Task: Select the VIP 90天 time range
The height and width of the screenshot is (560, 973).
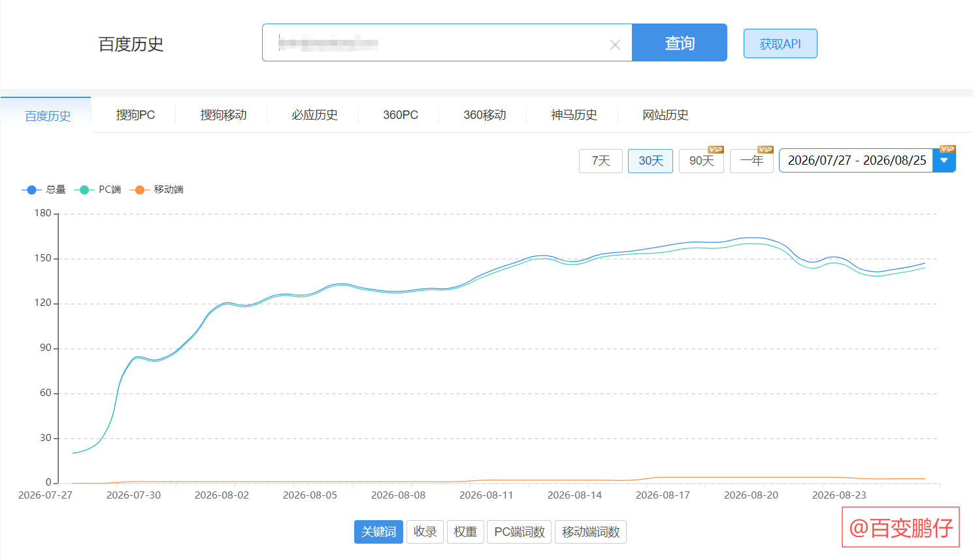Action: tap(701, 161)
